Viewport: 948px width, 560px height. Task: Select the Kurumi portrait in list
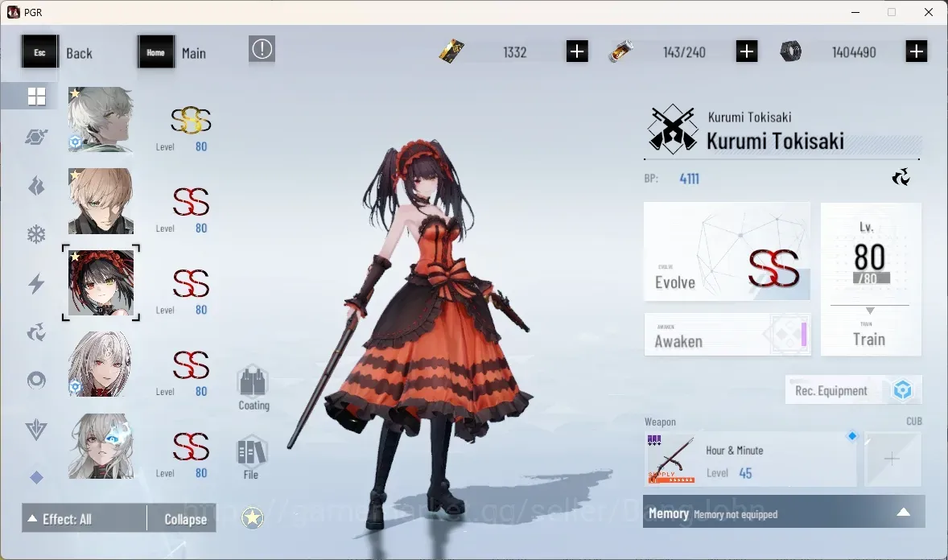point(101,282)
